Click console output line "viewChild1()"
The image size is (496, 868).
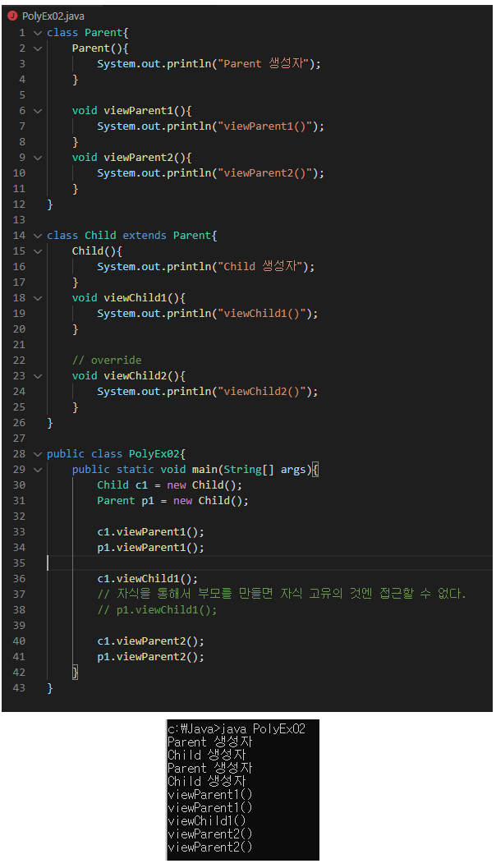[206, 821]
